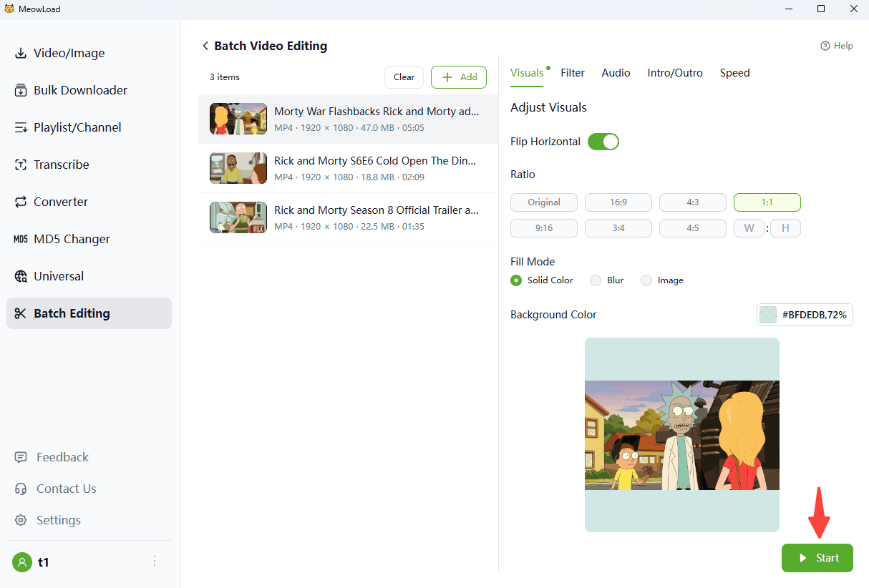Select Blur fill mode radio button
This screenshot has width=869, height=588.
(595, 280)
